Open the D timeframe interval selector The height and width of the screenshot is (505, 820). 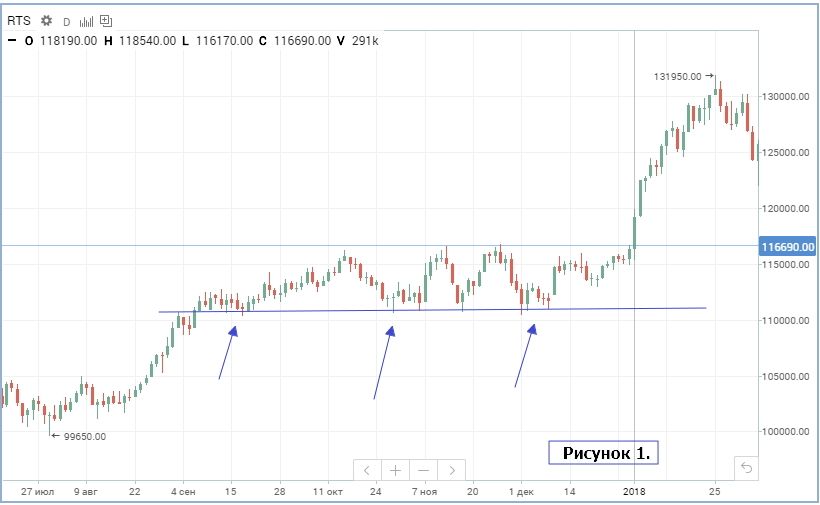(x=67, y=21)
